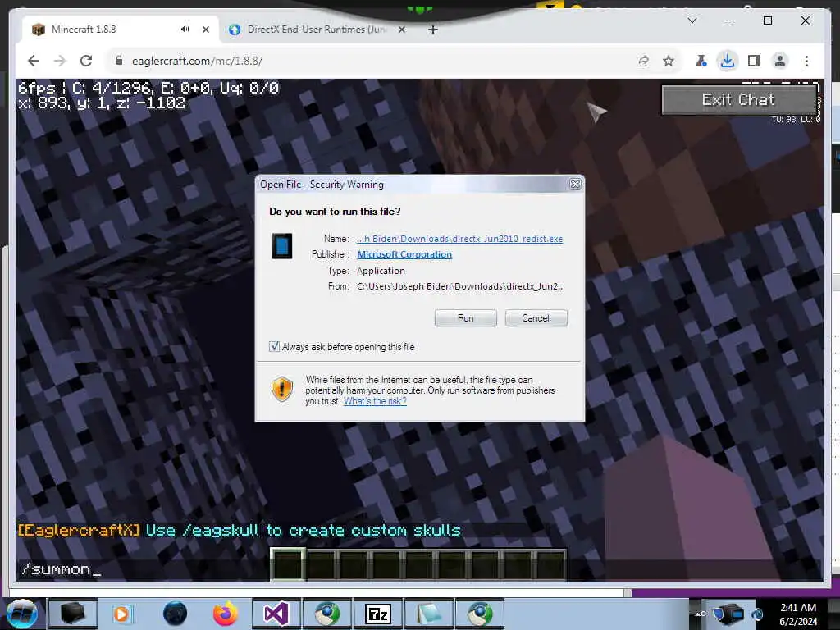Viewport: 840px width, 630px height.
Task: Close Security Warning via X button
Action: pos(575,185)
